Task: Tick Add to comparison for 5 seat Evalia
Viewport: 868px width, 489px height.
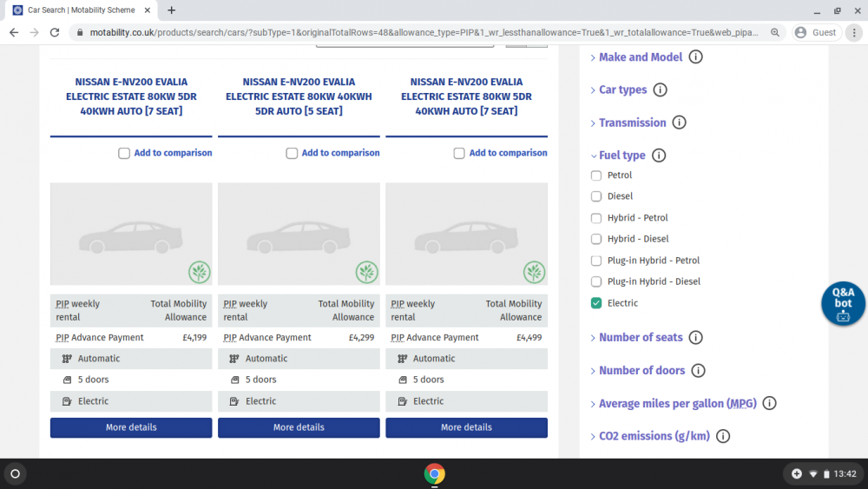Action: [292, 154]
